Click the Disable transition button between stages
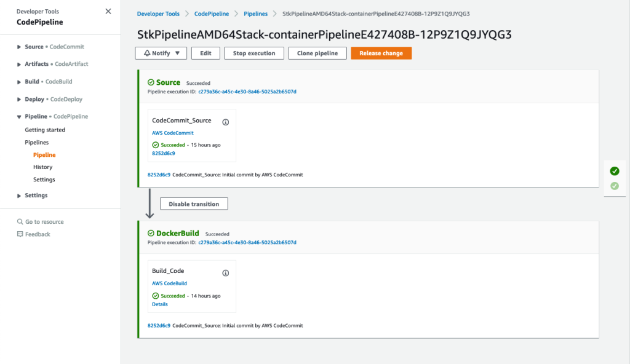 point(194,203)
